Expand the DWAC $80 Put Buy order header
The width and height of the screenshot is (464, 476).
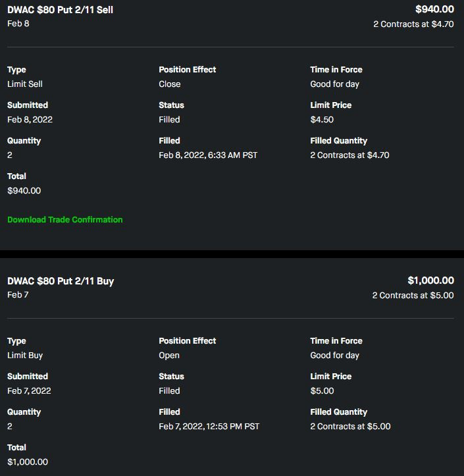pyautogui.click(x=61, y=281)
